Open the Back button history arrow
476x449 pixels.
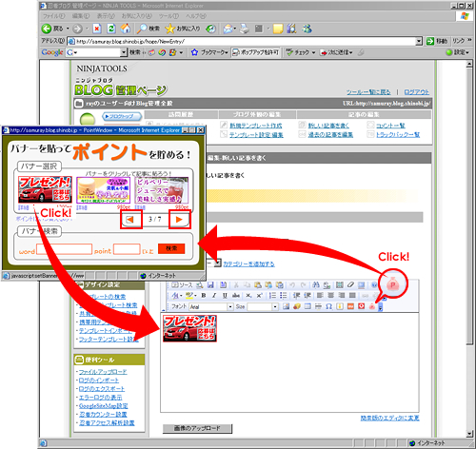[x=68, y=29]
